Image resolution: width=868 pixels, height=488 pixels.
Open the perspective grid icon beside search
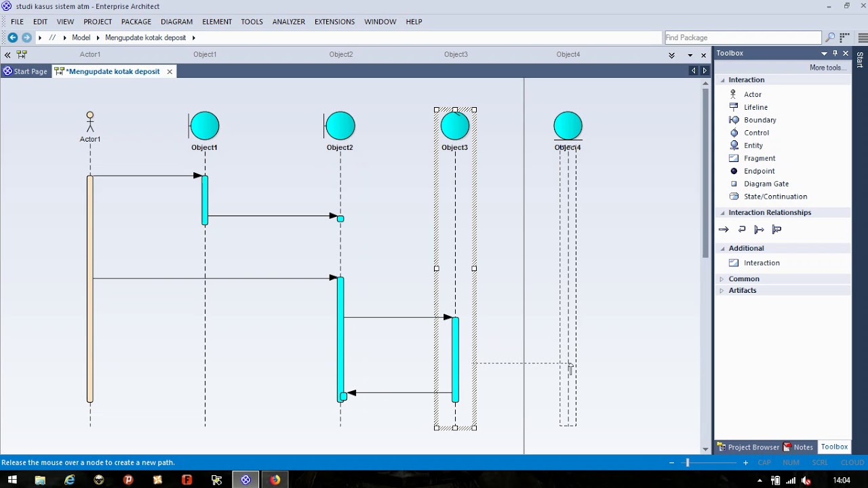coord(844,38)
